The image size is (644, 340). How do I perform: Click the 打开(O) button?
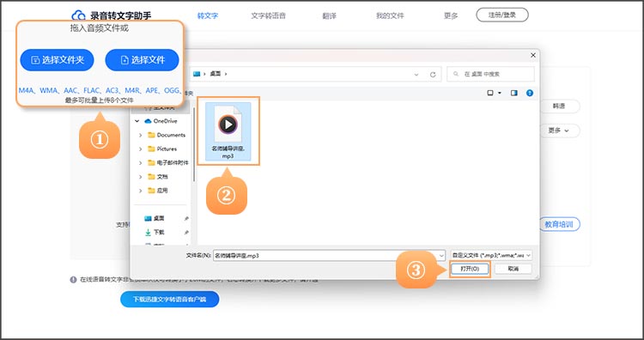click(470, 269)
